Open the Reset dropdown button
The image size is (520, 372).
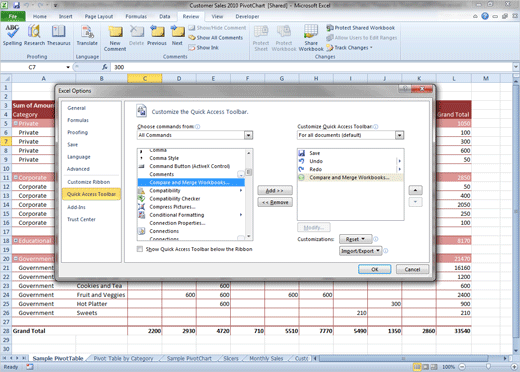(355, 239)
